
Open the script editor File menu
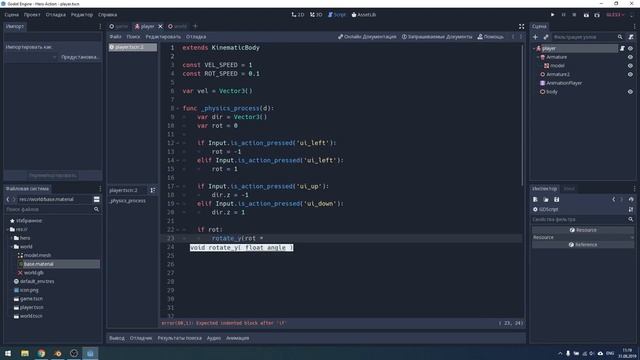[116, 37]
